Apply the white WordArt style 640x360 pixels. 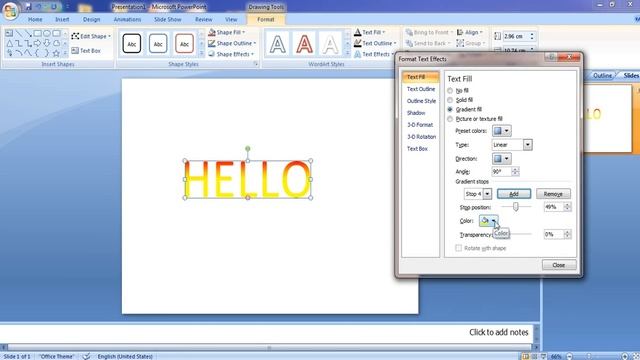pyautogui.click(x=330, y=44)
